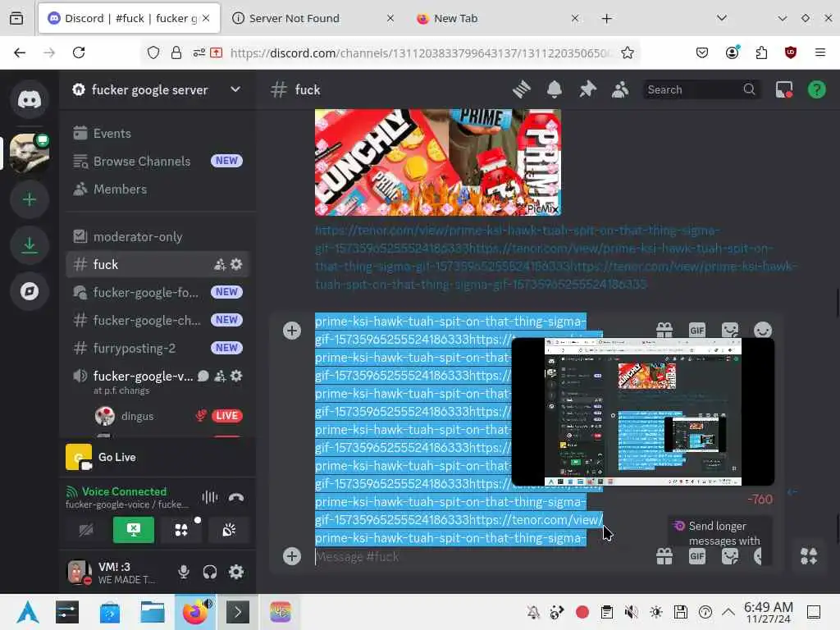The image size is (840, 630).
Task: Open Discord Help question mark icon
Action: pyautogui.click(x=816, y=89)
